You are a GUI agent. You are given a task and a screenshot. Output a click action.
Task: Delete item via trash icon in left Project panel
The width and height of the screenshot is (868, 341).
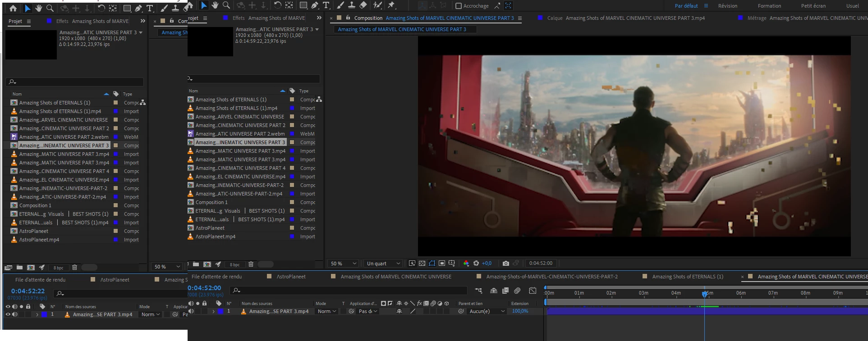(x=74, y=268)
